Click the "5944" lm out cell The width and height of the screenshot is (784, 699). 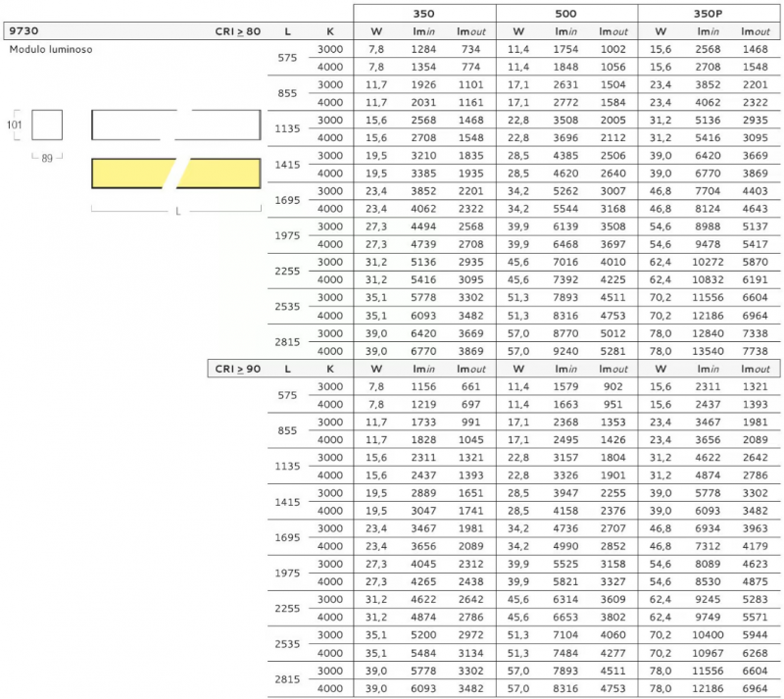tap(755, 635)
